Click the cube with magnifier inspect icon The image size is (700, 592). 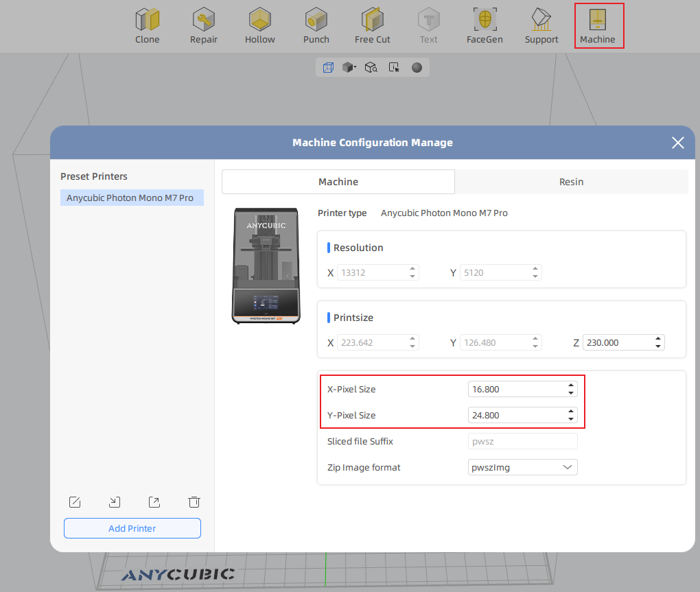tap(371, 67)
